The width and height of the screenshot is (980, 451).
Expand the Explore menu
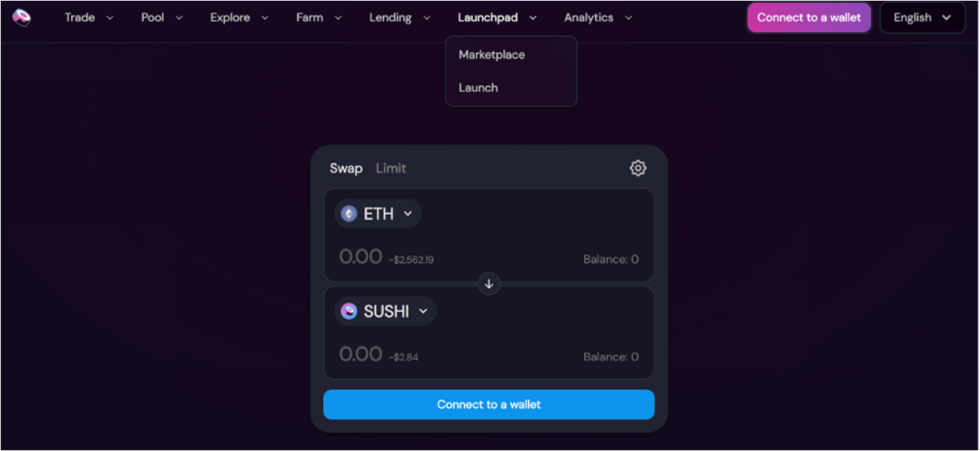(x=240, y=18)
